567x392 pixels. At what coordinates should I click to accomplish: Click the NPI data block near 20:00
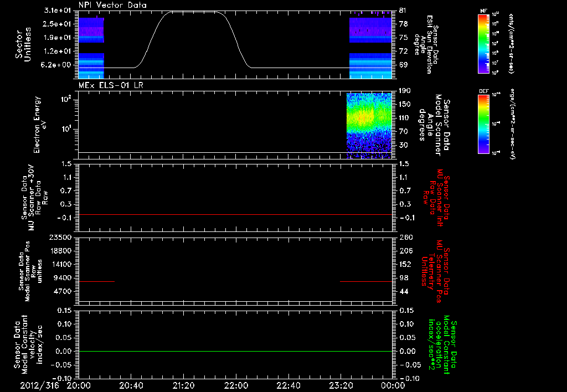(91, 48)
